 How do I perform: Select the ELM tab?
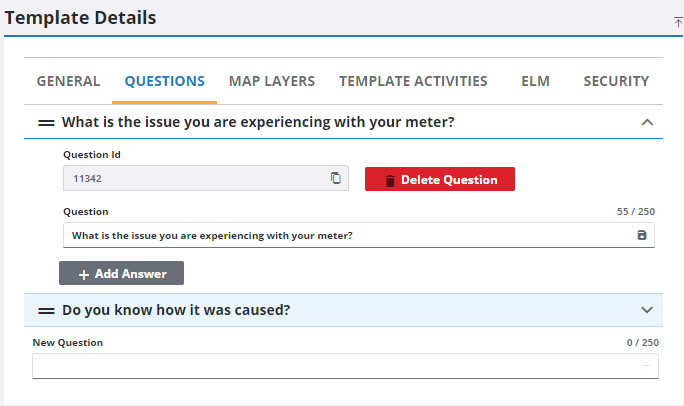535,81
